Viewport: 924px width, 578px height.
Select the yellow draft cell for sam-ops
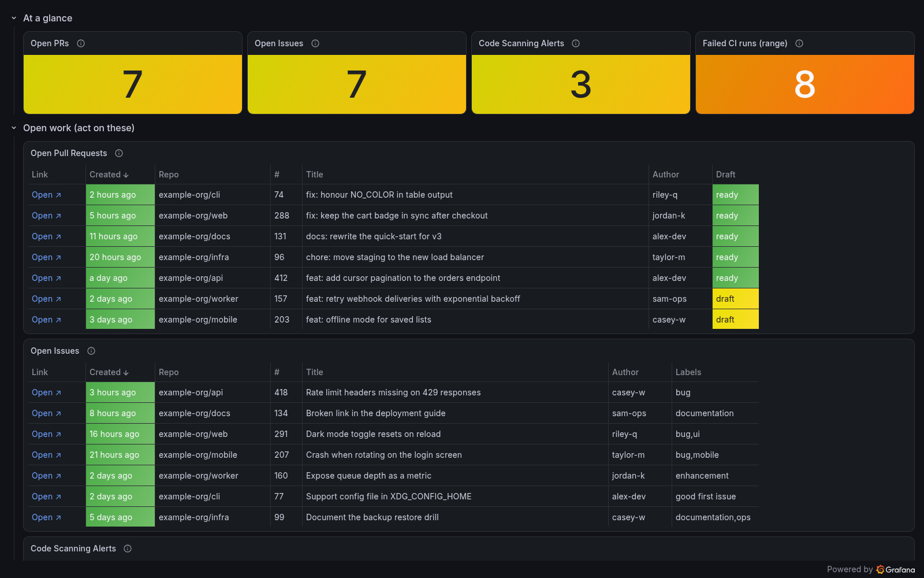736,299
